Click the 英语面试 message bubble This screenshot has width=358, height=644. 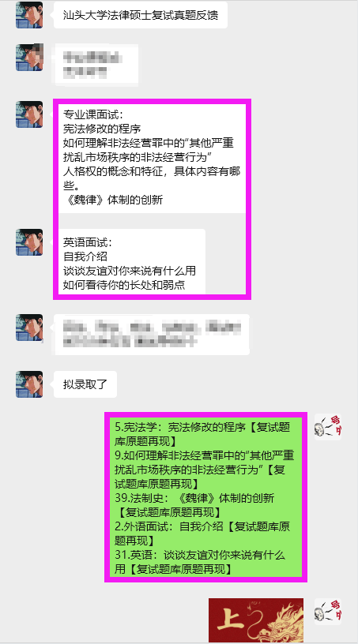pyautogui.click(x=131, y=261)
